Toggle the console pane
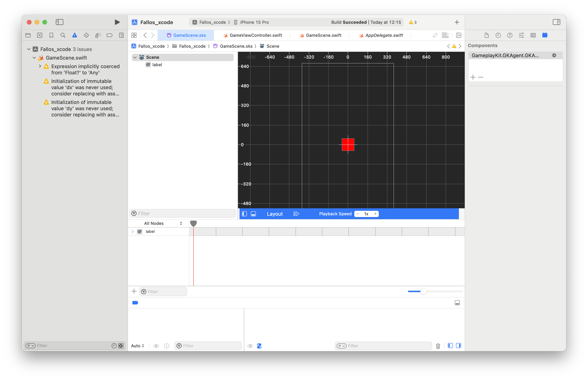The height and width of the screenshot is (380, 588). pyautogui.click(x=459, y=346)
